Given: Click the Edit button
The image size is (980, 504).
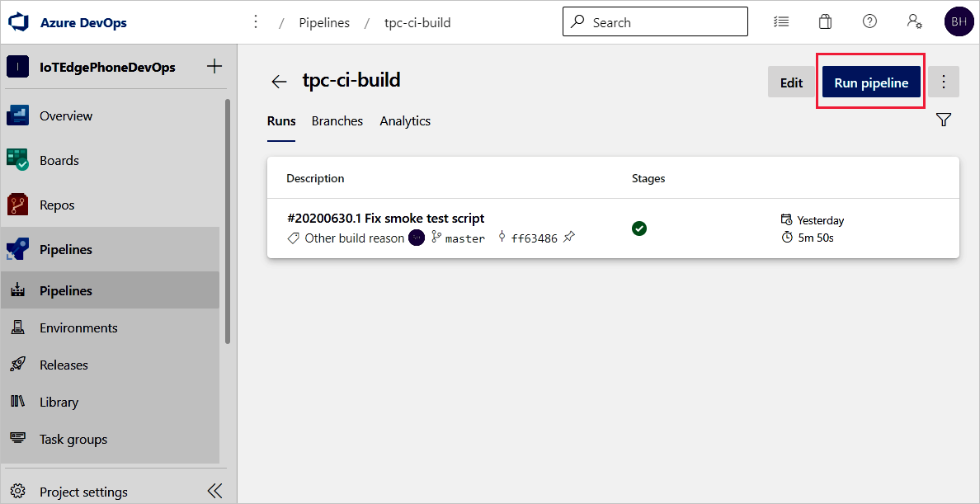Looking at the screenshot, I should (x=791, y=82).
